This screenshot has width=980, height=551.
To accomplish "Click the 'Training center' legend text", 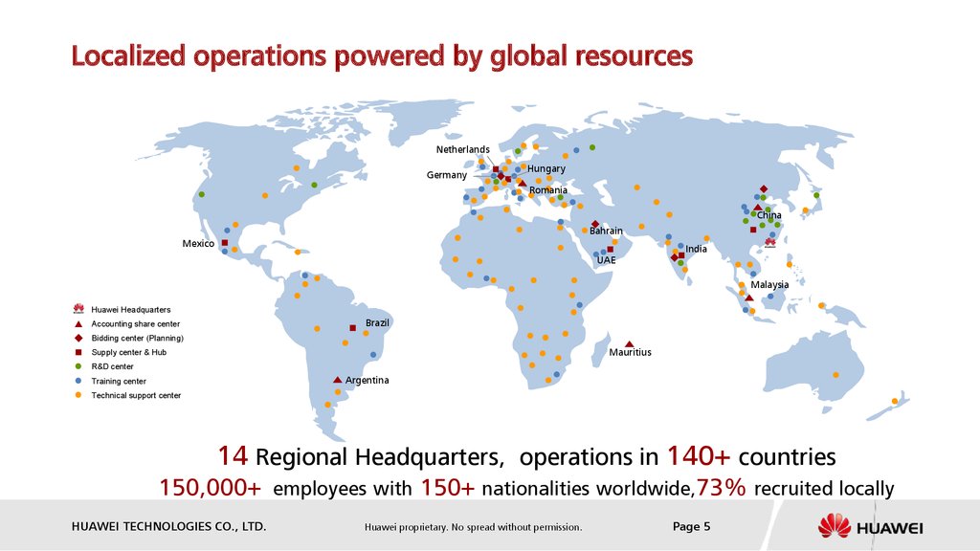I will (x=119, y=381).
